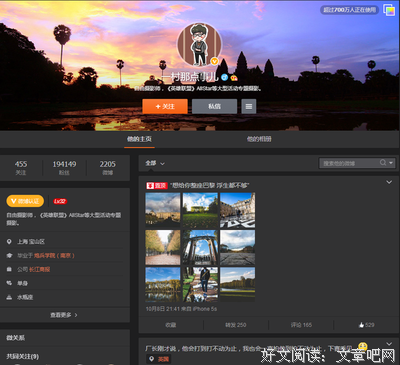Viewport: 400px width, 365px height.
Task: Click the circular cartoon profile avatar
Action: tap(199, 45)
